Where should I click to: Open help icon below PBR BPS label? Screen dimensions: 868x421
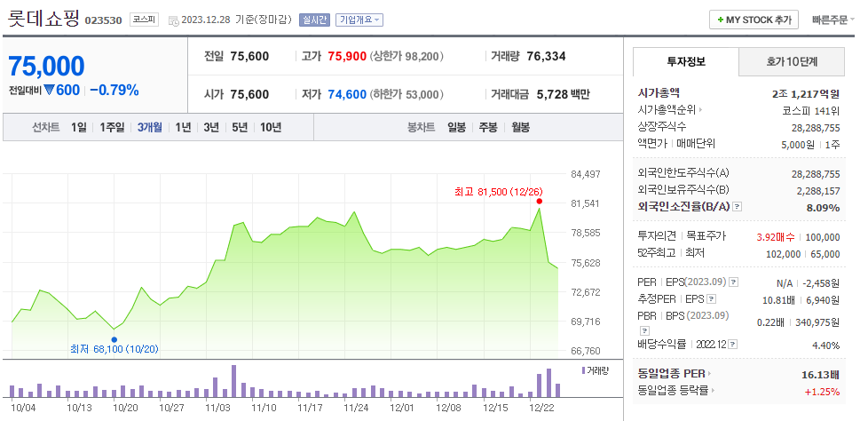(643, 331)
